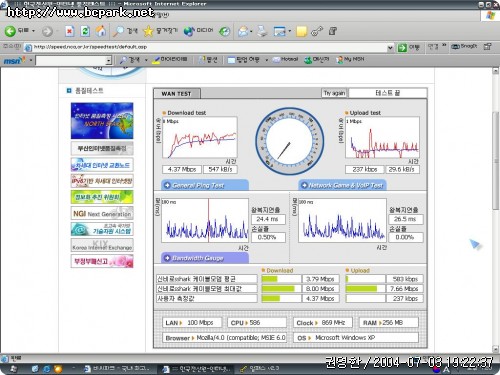Click the 237 kbps upload result box
Screen dimensions: 500x375
pyautogui.click(x=365, y=169)
